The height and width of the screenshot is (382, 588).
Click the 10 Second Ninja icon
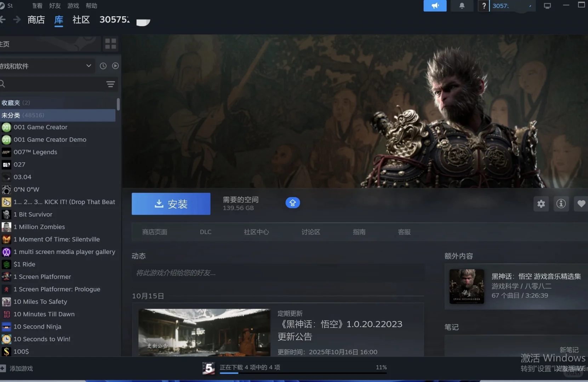pos(6,326)
